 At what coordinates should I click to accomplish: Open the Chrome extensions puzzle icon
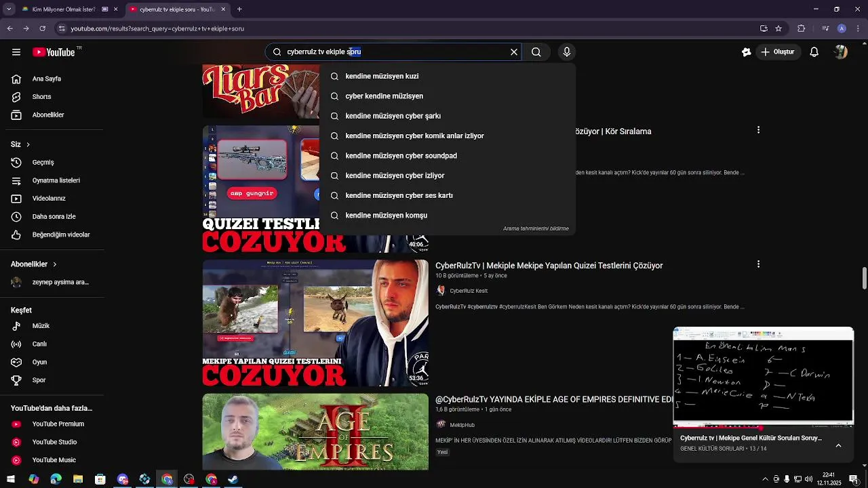[802, 28]
